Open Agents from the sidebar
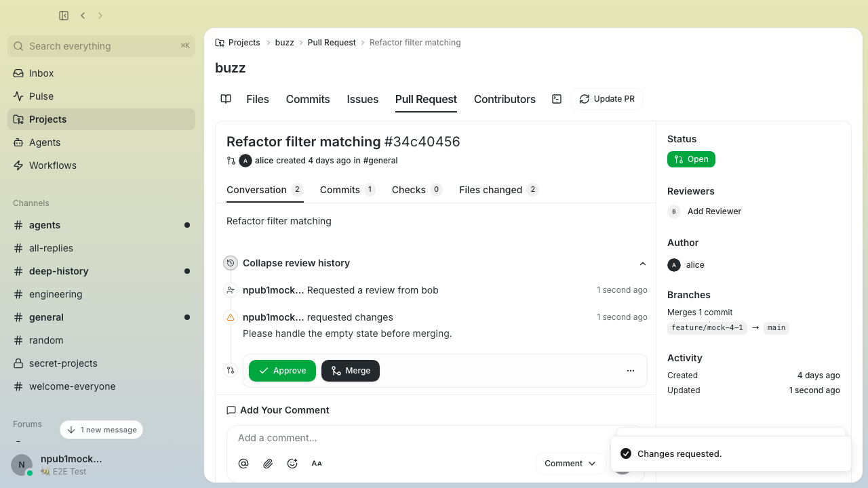 pos(102,142)
